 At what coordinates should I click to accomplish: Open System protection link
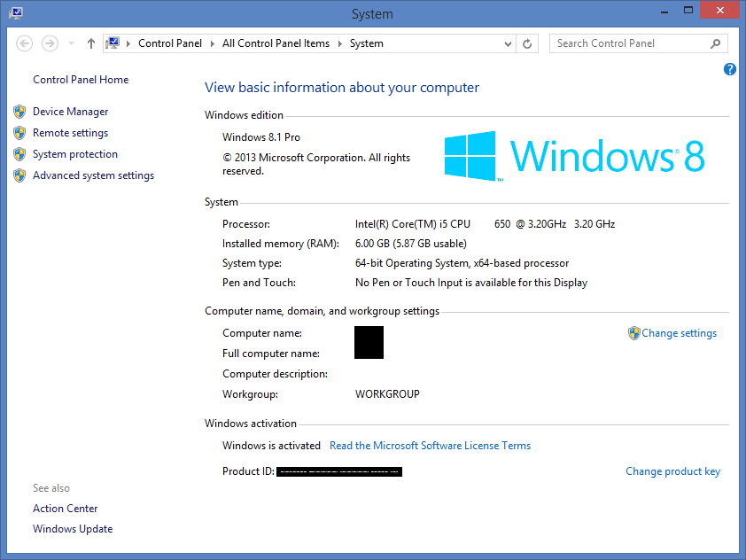coord(75,154)
